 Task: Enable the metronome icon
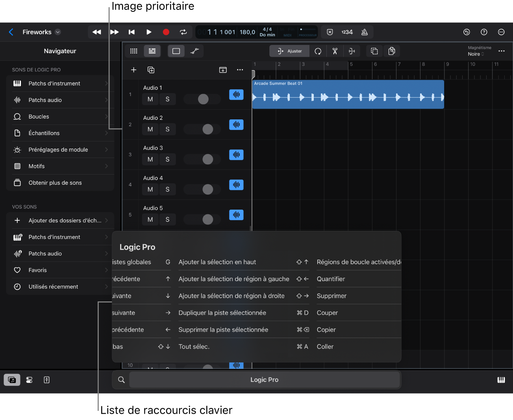[x=365, y=32]
